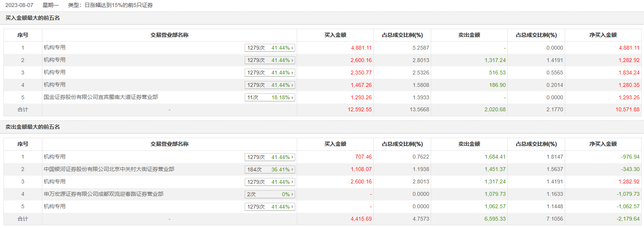Open the 中国银河证券北京中关村大街证券营业部 link
Viewport: 644px width, 228px height.
tap(109, 169)
